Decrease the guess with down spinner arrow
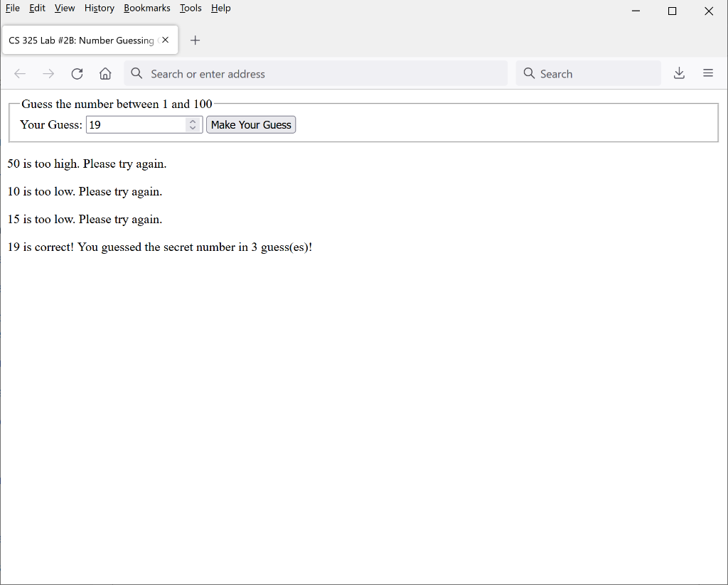Image resolution: width=728 pixels, height=585 pixels. pos(192,128)
